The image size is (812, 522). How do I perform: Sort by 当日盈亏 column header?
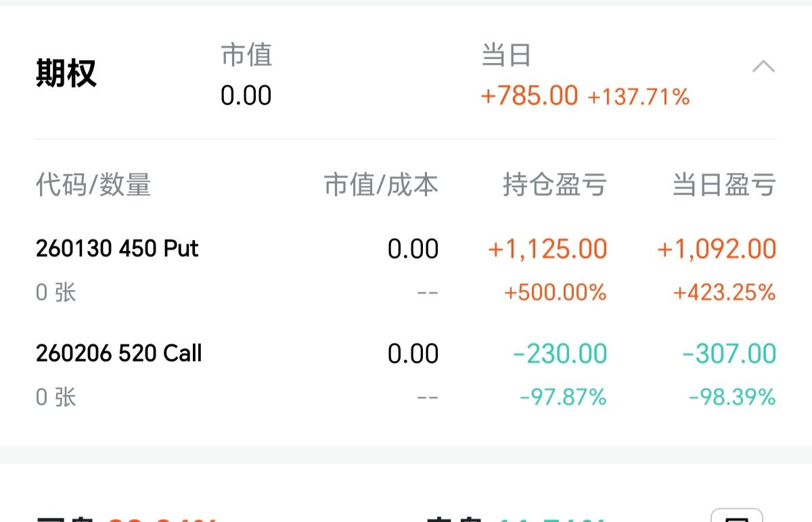coord(723,185)
